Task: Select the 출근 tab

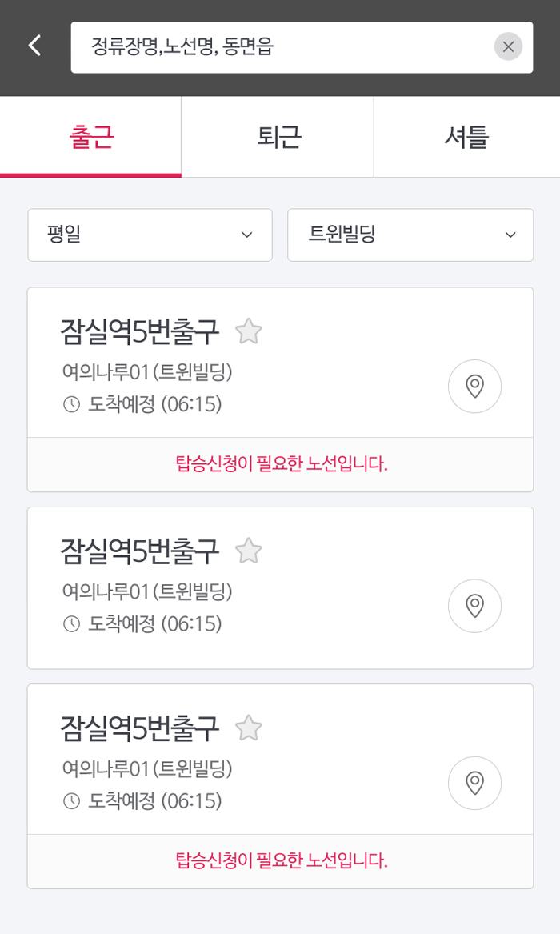Action: click(91, 137)
